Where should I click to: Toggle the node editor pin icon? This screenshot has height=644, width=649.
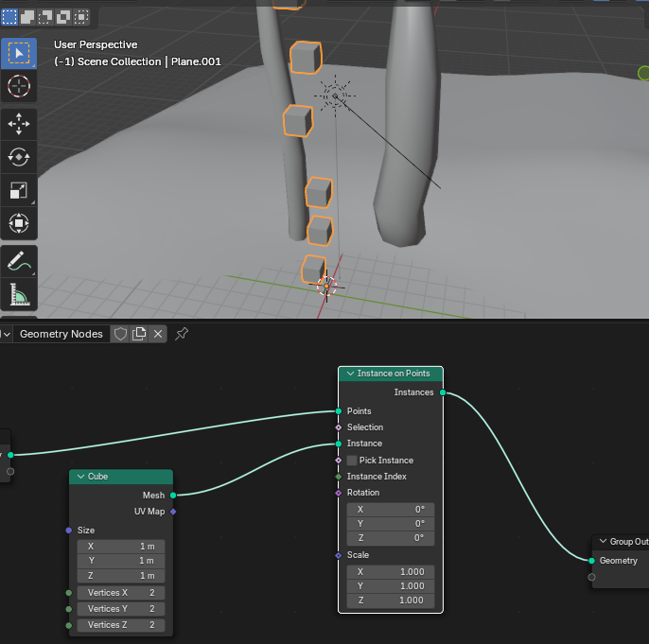click(x=182, y=334)
